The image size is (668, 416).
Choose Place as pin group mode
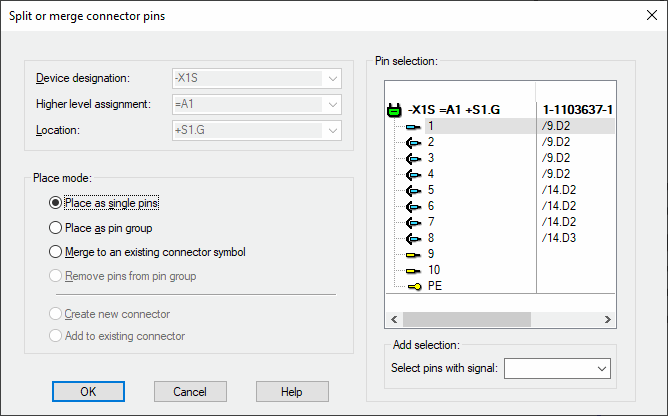point(101,228)
